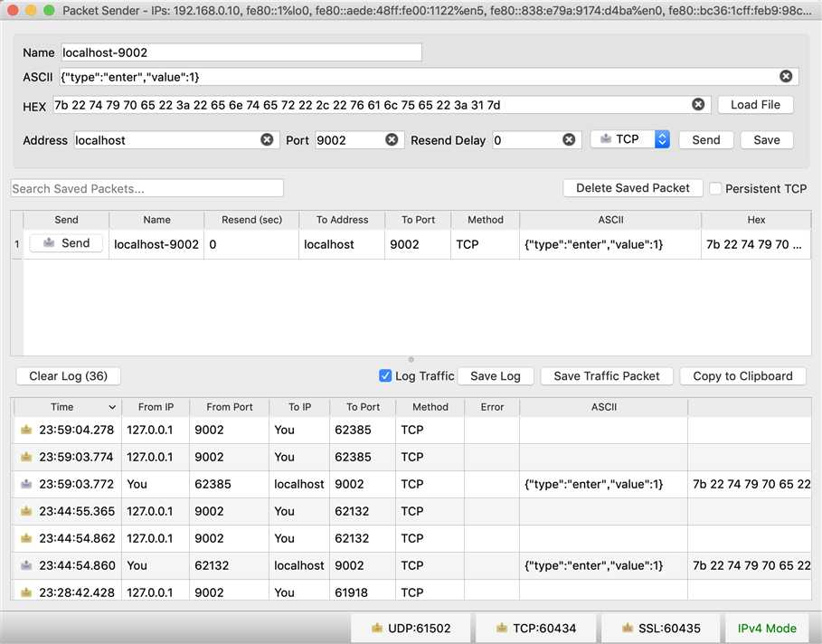Click Delete Saved Packet
Viewport: 822px width, 644px height.
pos(632,188)
